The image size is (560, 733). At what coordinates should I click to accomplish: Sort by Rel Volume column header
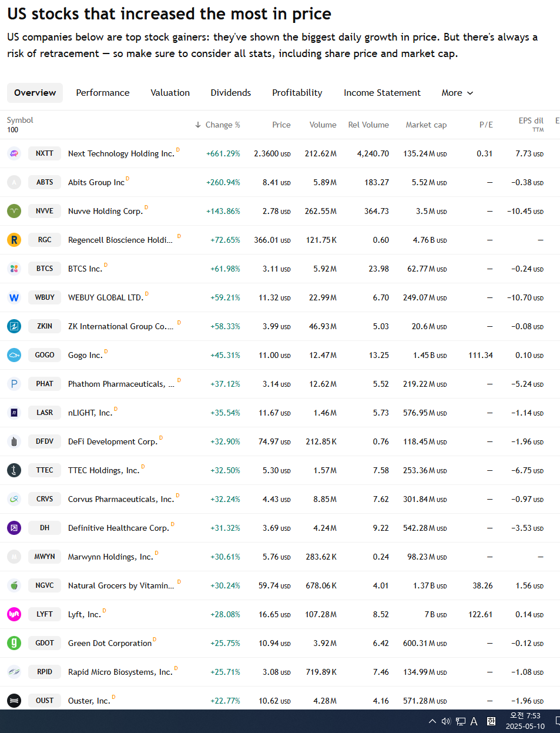tap(368, 125)
